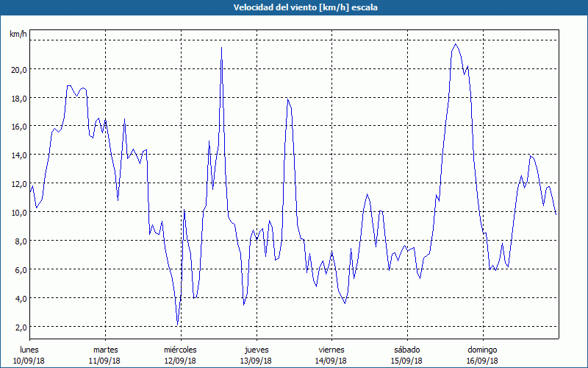
Task: Click the '12,0' y-axis label
Action: pos(19,184)
